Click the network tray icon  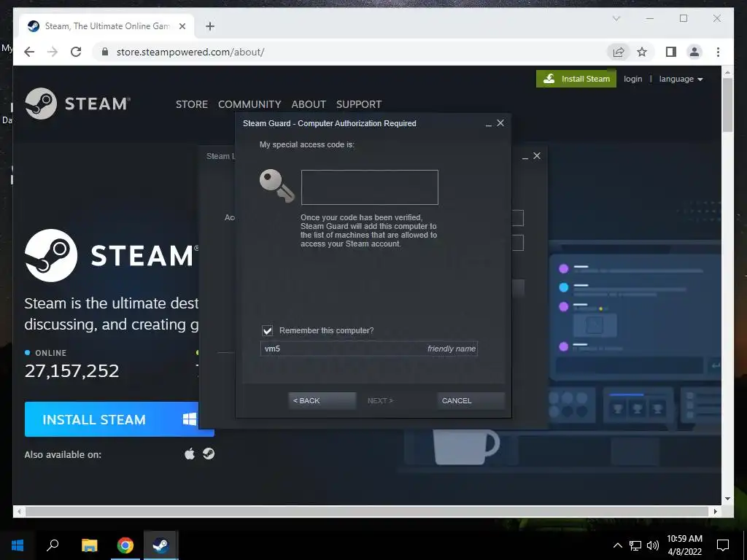635,545
